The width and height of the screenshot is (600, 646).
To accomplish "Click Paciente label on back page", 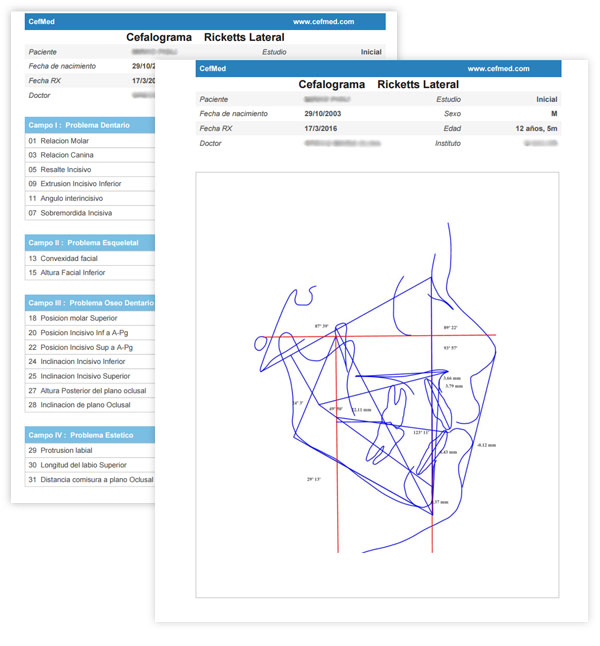I will tap(42, 52).
